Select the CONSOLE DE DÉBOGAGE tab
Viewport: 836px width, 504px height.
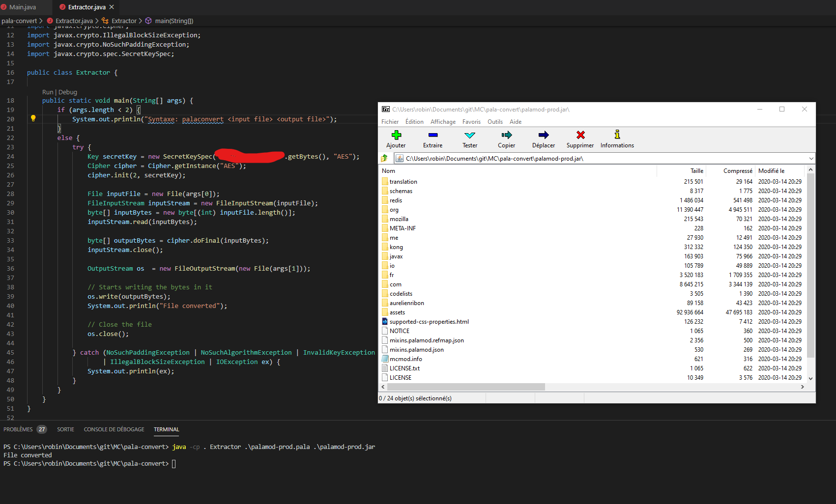(114, 429)
